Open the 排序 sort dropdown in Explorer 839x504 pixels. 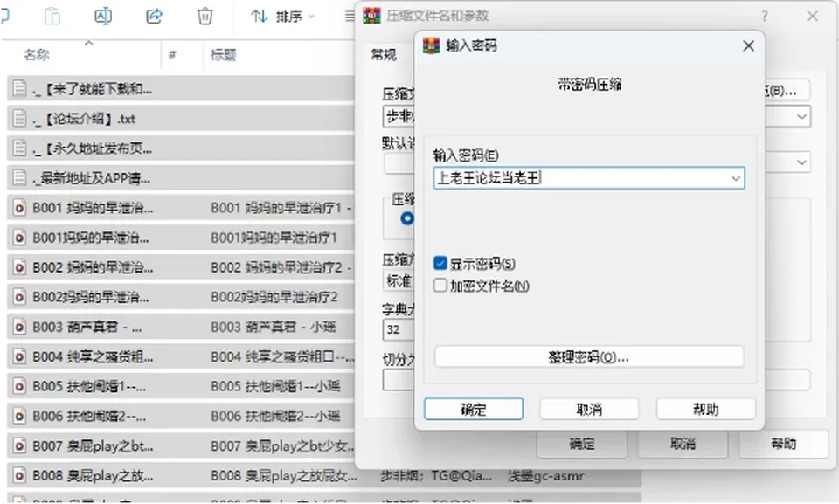[282, 17]
